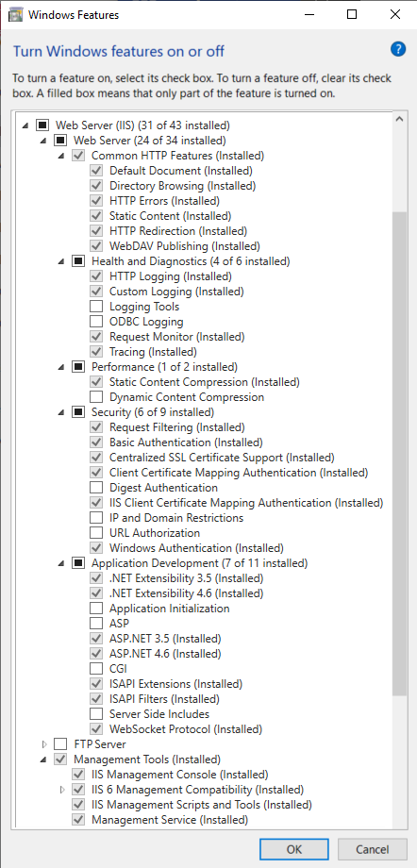Screen dimensions: 417x868
Task: Enable Digest Authentication checkbox
Action: 96,488
